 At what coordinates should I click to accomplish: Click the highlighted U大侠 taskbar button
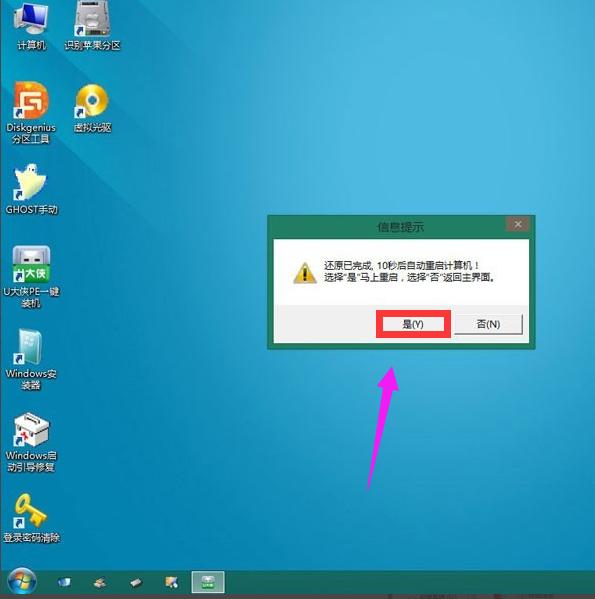pyautogui.click(x=208, y=582)
